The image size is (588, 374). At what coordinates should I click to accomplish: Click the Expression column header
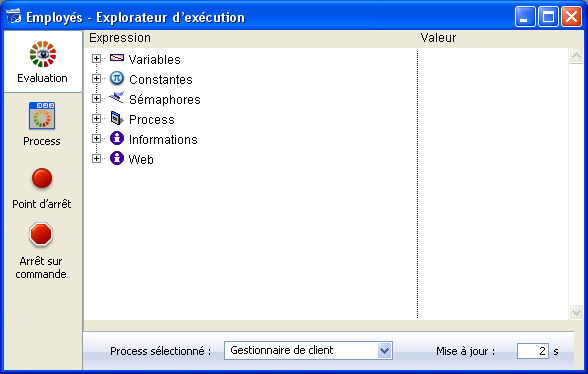[x=120, y=38]
